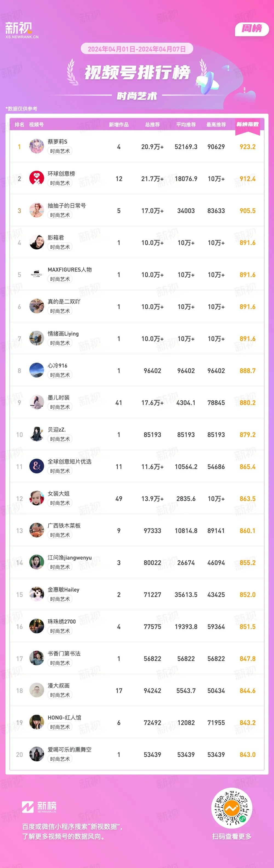Screen dimensions: 274x868
Task: Click the 漫大叔画 avatar
Action: click(36, 691)
